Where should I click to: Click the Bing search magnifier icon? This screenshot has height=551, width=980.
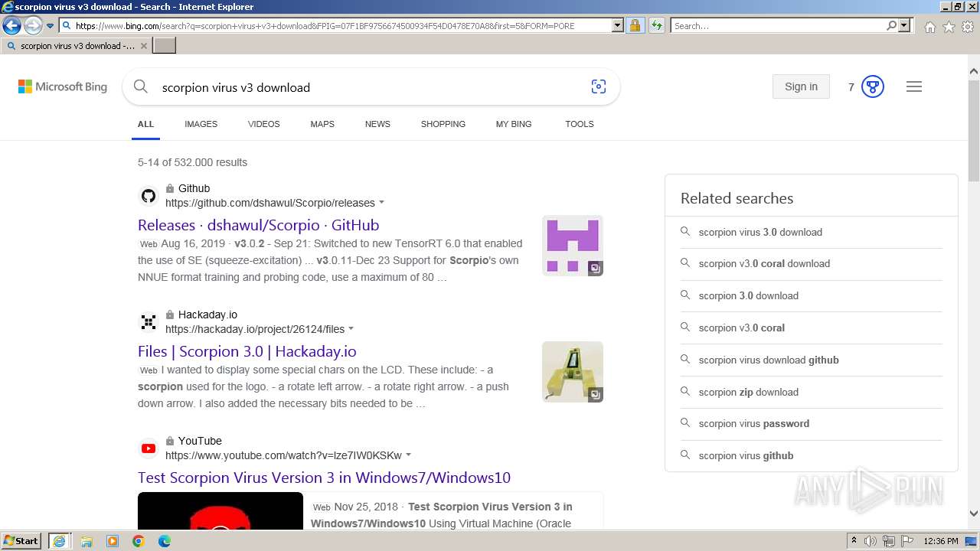(141, 86)
